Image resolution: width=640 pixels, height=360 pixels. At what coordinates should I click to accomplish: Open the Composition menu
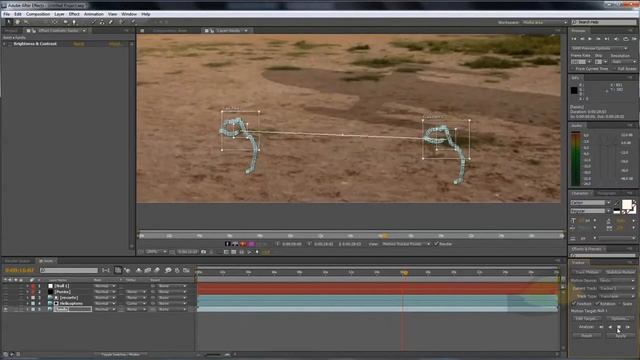coord(38,14)
